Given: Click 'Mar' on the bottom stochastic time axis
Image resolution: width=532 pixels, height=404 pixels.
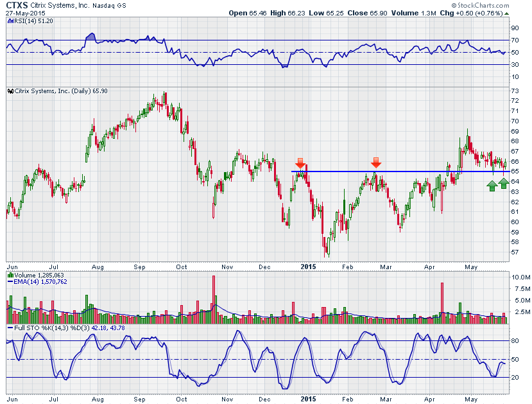Looking at the screenshot, I should 386,400.
